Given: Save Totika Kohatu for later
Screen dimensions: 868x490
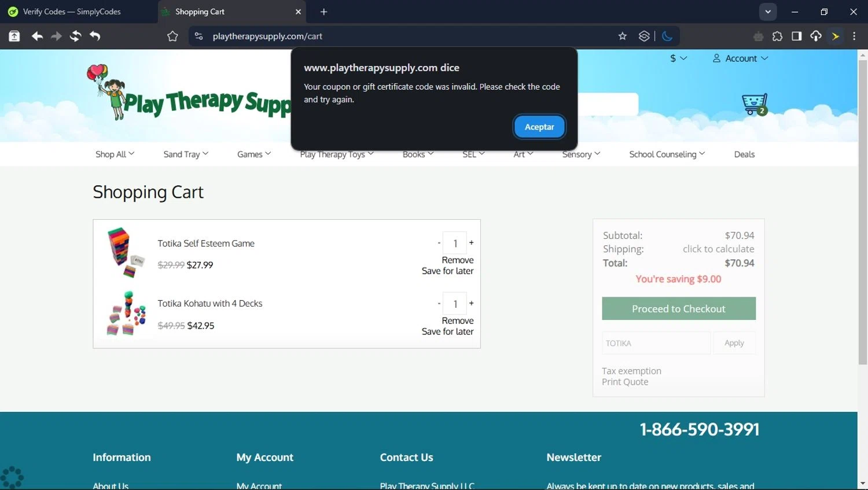Looking at the screenshot, I should tap(447, 331).
